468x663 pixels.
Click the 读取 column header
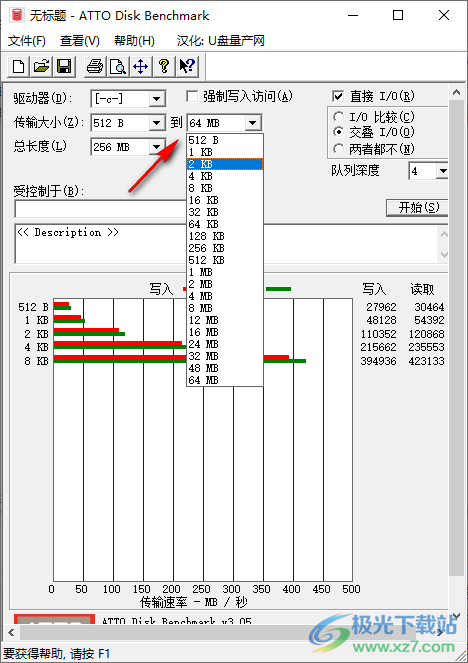pyautogui.click(x=422, y=290)
